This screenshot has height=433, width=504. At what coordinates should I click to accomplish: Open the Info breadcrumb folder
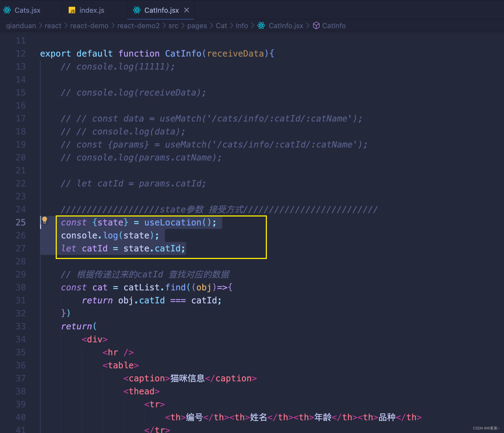pos(242,26)
